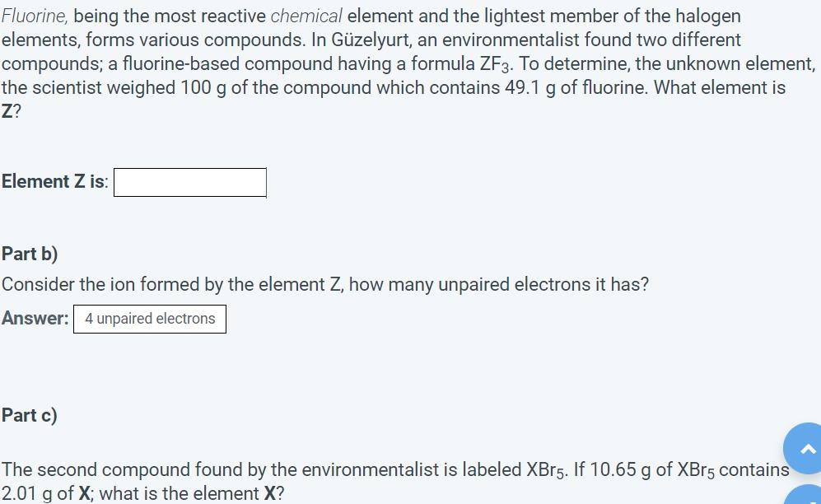
Task: Click the unpaired electrons question in Part b
Action: tap(324, 284)
